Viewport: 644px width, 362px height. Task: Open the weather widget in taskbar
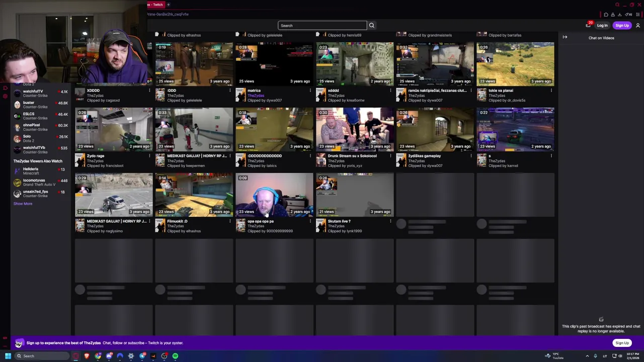(554, 356)
